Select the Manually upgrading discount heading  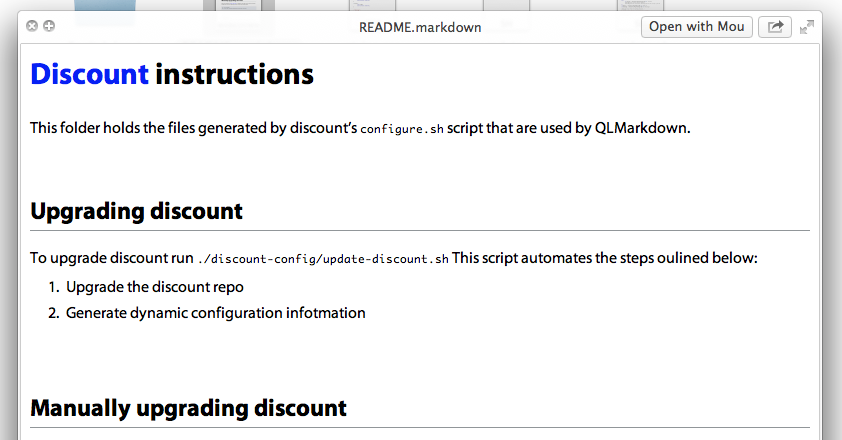click(x=188, y=408)
